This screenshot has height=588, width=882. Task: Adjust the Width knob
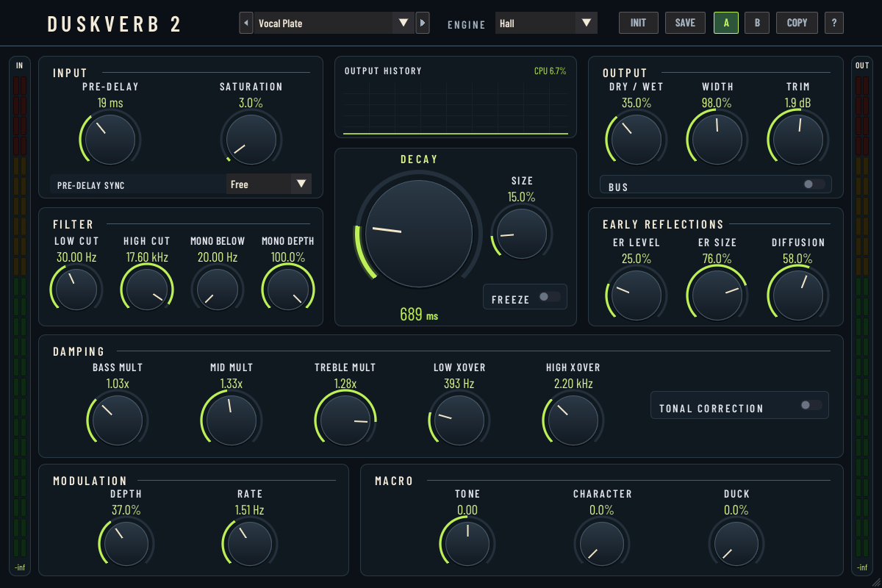[717, 140]
